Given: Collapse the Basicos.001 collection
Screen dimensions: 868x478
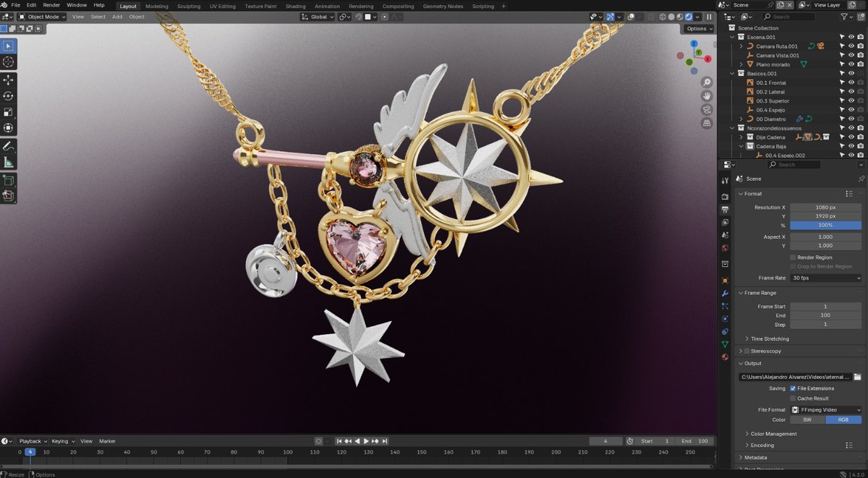Looking at the screenshot, I should pos(732,73).
